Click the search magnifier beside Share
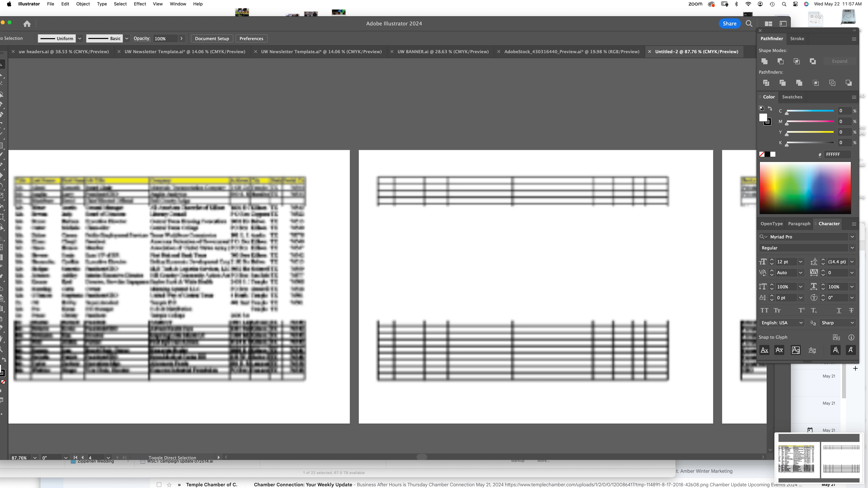The image size is (868, 488). [749, 24]
